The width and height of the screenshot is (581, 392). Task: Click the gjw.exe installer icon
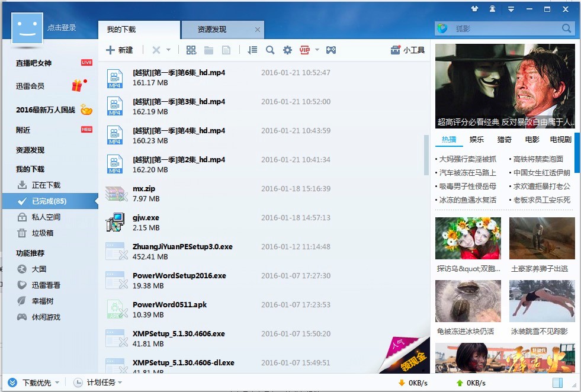click(114, 222)
